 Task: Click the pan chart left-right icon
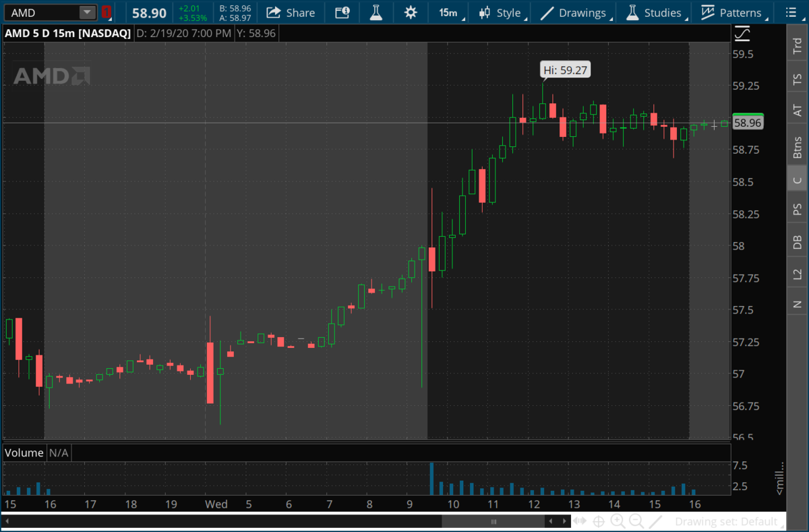(x=580, y=521)
